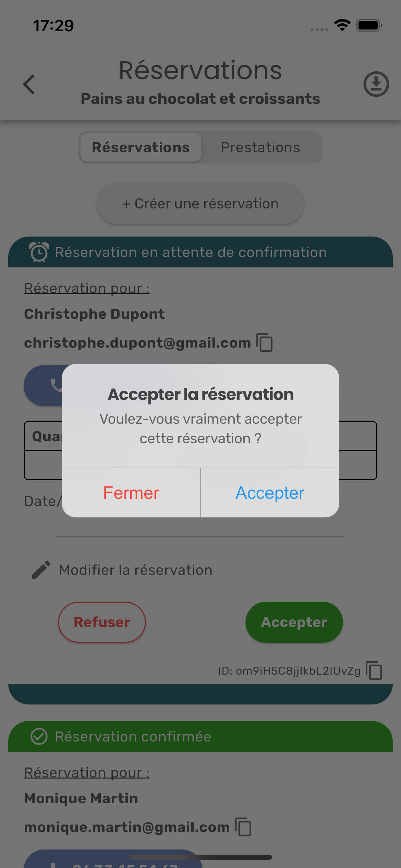This screenshot has width=401, height=868.
Task: Copy Christophe Dupont's email address icon
Action: [x=265, y=342]
